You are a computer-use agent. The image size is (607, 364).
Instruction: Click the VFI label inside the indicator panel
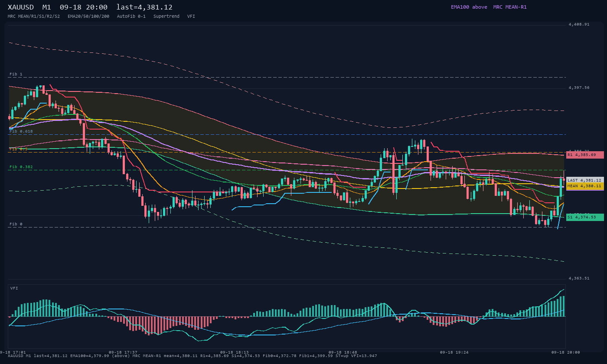pyautogui.click(x=14, y=288)
